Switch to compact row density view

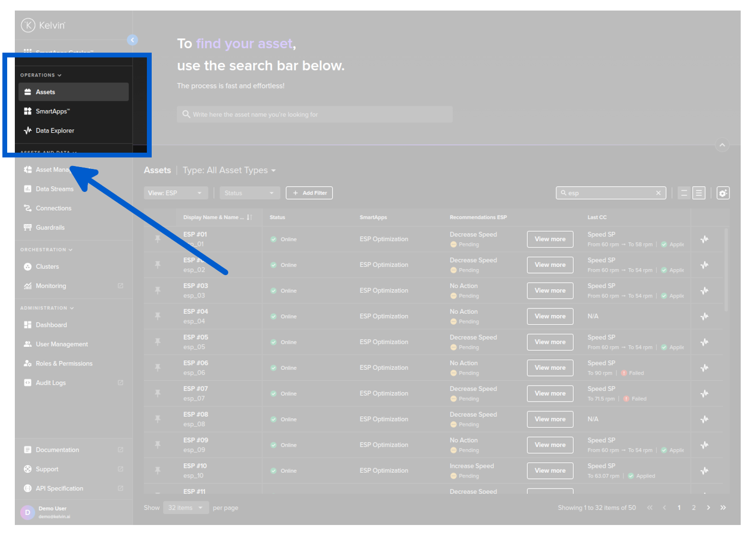click(x=684, y=193)
